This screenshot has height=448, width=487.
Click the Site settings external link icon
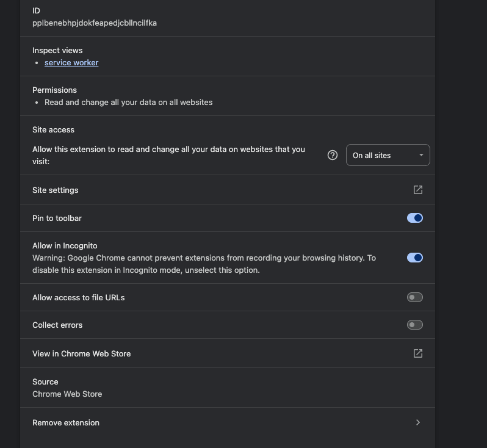[x=418, y=190]
